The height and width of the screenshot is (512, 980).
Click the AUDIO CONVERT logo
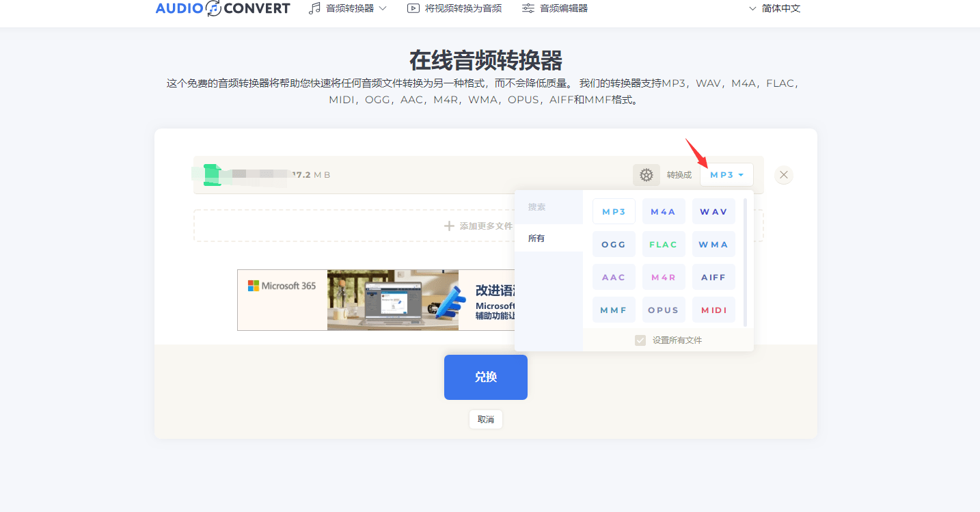[x=223, y=8]
